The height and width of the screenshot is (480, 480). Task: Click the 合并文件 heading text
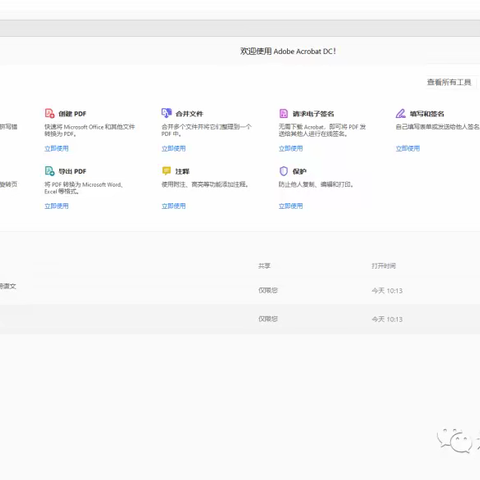point(189,114)
